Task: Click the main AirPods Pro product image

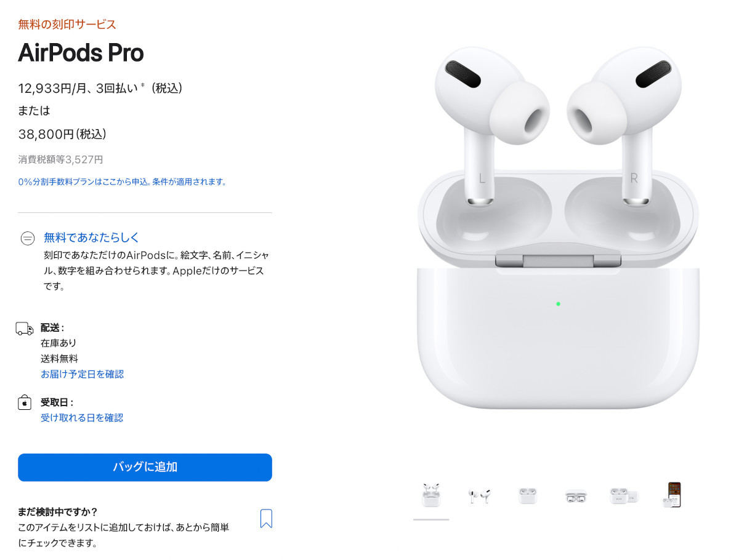Action: pyautogui.click(x=558, y=228)
